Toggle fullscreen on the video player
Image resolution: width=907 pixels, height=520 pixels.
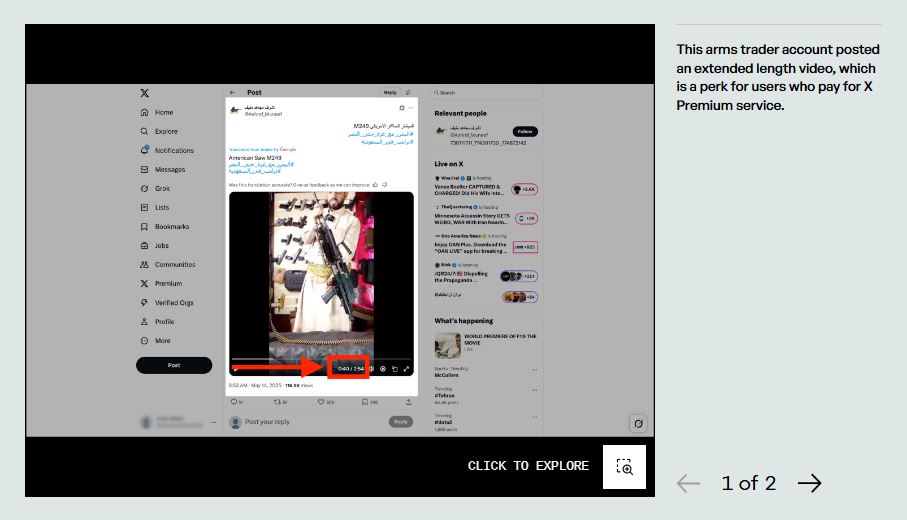(406, 369)
